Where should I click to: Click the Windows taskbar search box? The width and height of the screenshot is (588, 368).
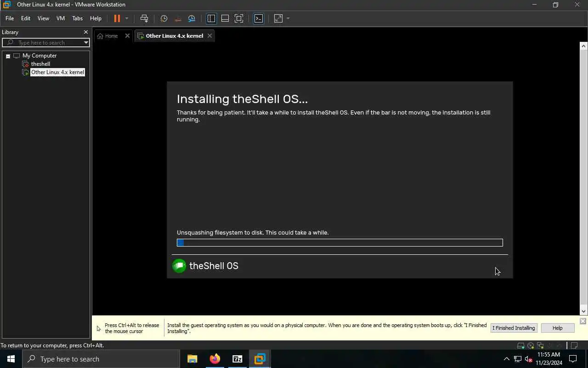101,359
